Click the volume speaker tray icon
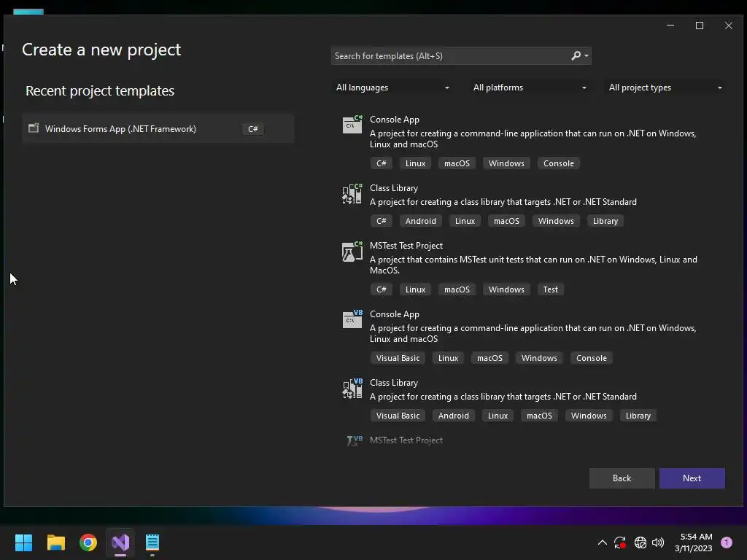This screenshot has height=560, width=747. click(658, 542)
